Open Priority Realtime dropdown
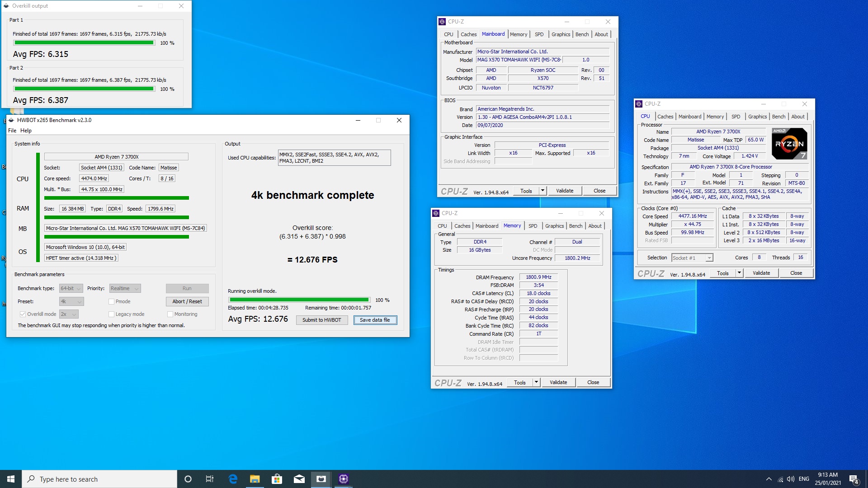868x488 pixels. pos(125,288)
